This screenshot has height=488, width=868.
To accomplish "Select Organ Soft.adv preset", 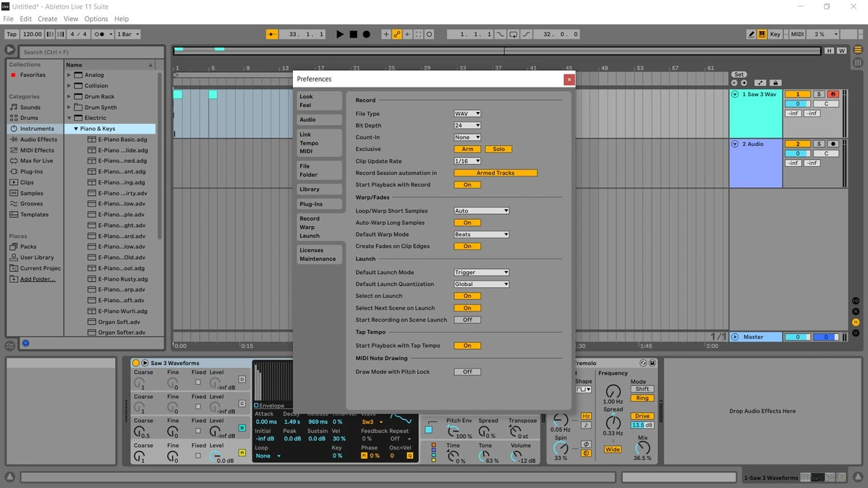I will 119,322.
